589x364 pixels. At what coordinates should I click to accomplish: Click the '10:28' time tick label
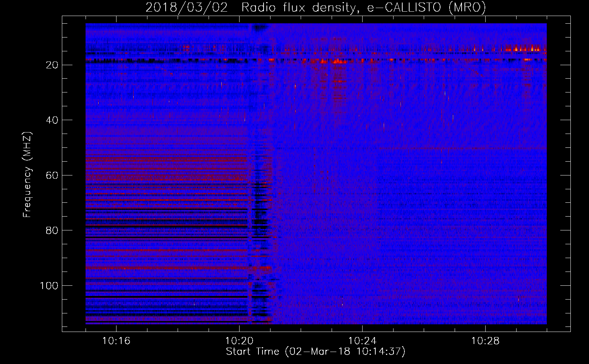(485, 341)
